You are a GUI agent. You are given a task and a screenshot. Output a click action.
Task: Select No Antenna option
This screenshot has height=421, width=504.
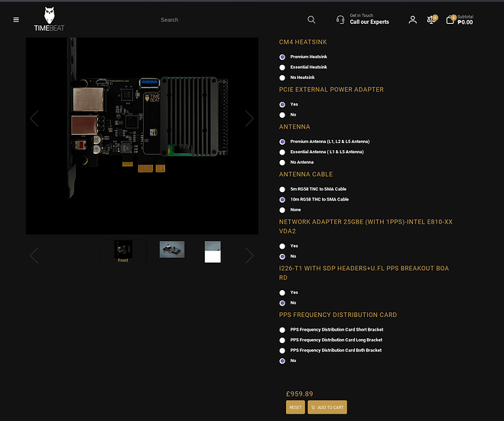point(282,162)
